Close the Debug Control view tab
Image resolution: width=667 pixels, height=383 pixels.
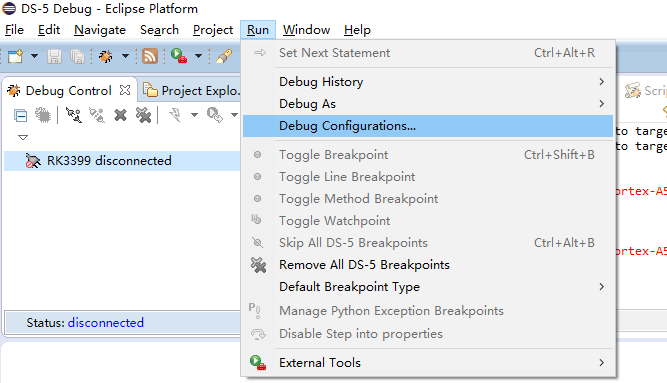[x=125, y=90]
